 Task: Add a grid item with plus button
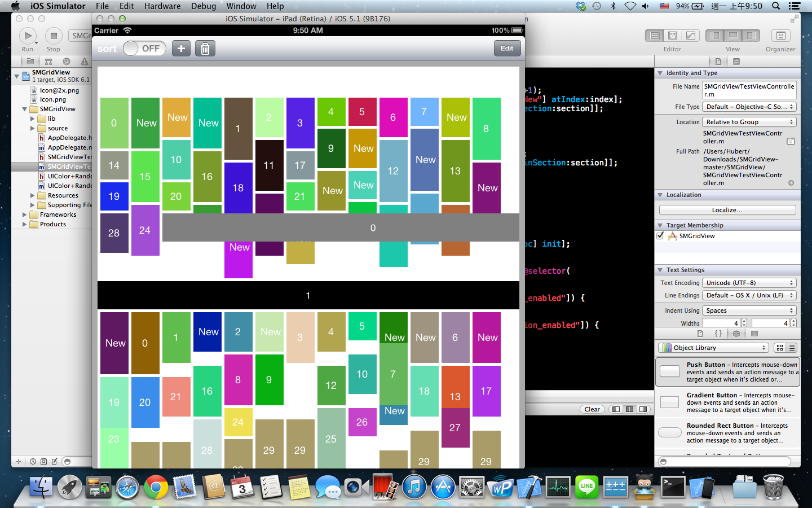coord(181,49)
